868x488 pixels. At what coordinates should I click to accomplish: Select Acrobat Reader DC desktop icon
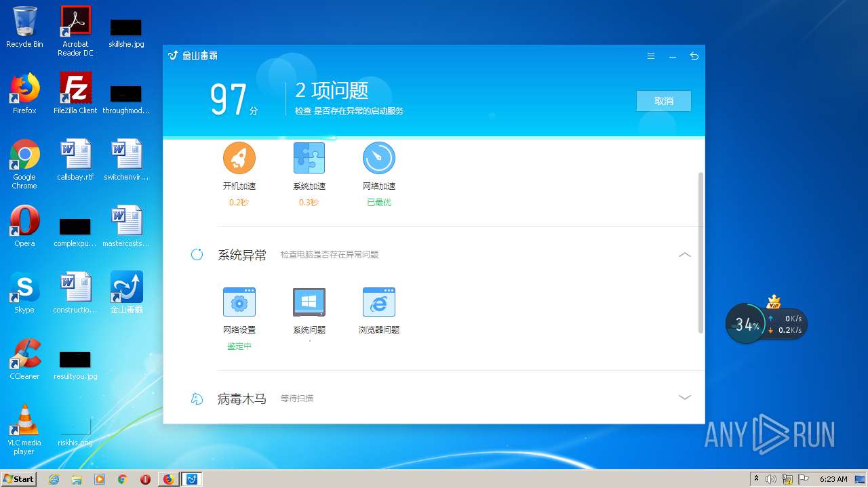(x=75, y=31)
